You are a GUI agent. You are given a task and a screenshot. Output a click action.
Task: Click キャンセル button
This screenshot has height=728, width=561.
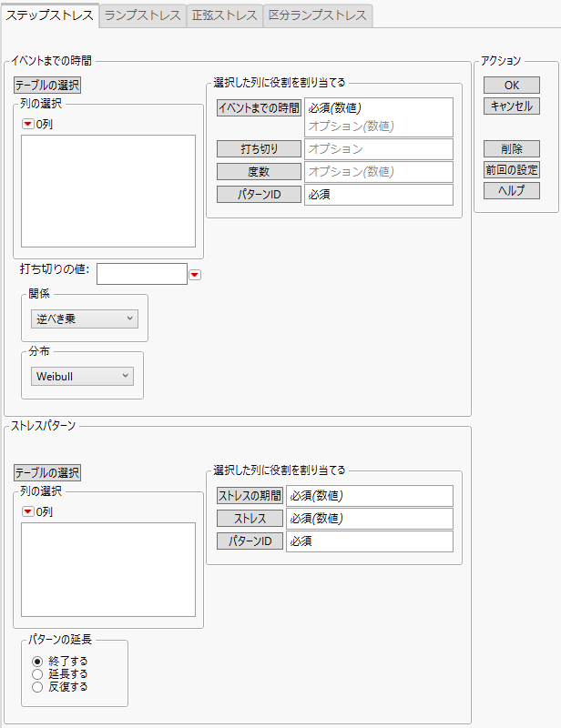coord(512,106)
